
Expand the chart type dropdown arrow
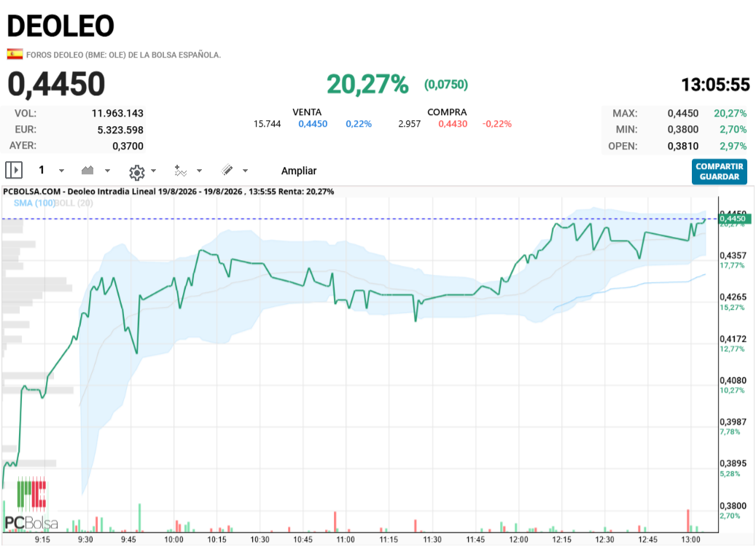click(x=107, y=171)
